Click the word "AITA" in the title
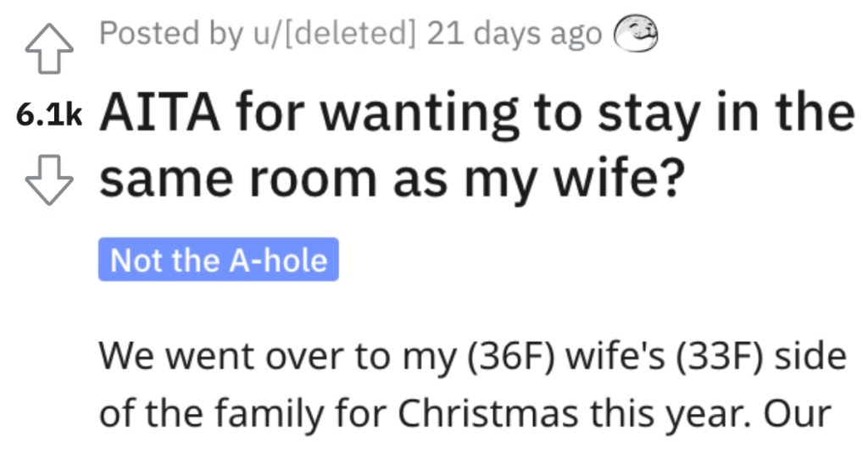Screen dimensions: 868x453 pos(159,114)
